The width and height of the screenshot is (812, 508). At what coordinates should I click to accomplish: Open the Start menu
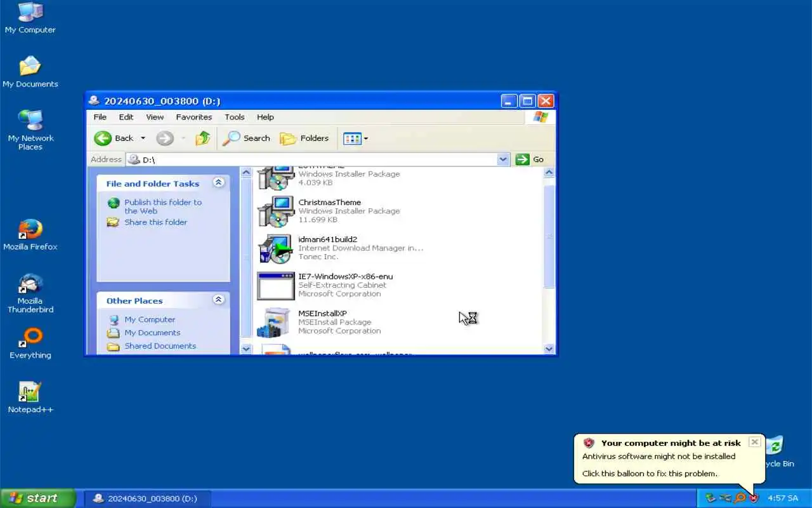[37, 498]
